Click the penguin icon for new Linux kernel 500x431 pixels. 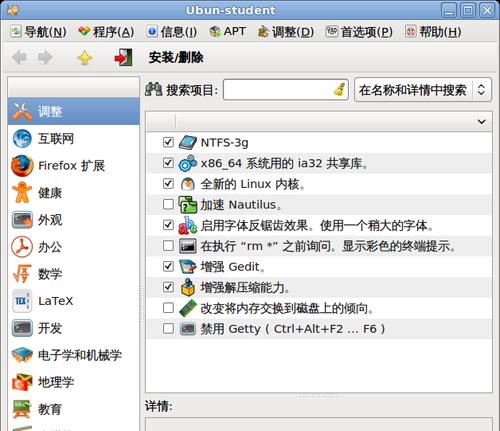[188, 184]
